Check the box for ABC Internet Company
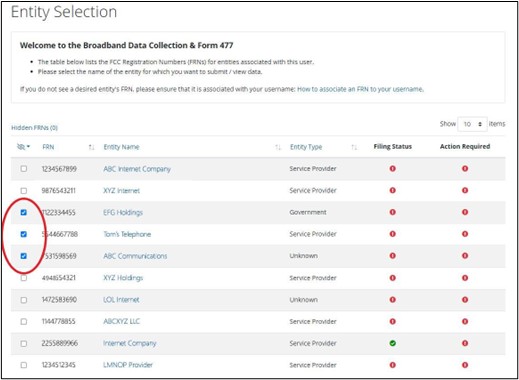This screenshot has height=380, width=519. click(x=24, y=169)
